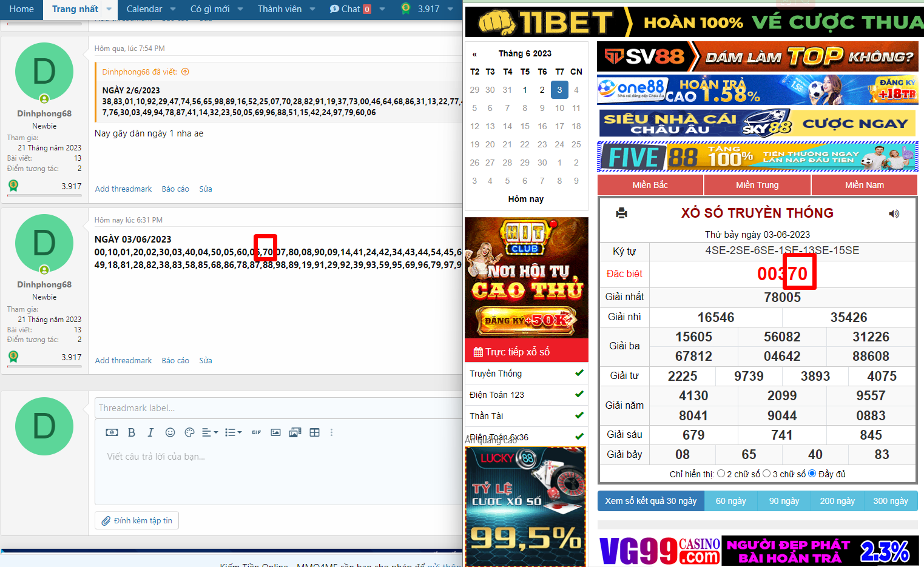
Task: Open 'Thần Tài' in live lottery list
Action: click(x=527, y=416)
